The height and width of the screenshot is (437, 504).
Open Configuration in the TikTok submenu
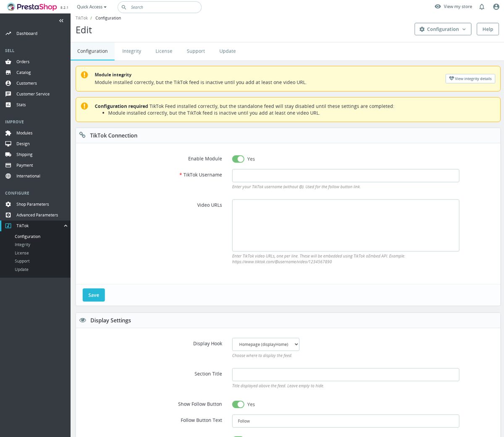pyautogui.click(x=28, y=237)
